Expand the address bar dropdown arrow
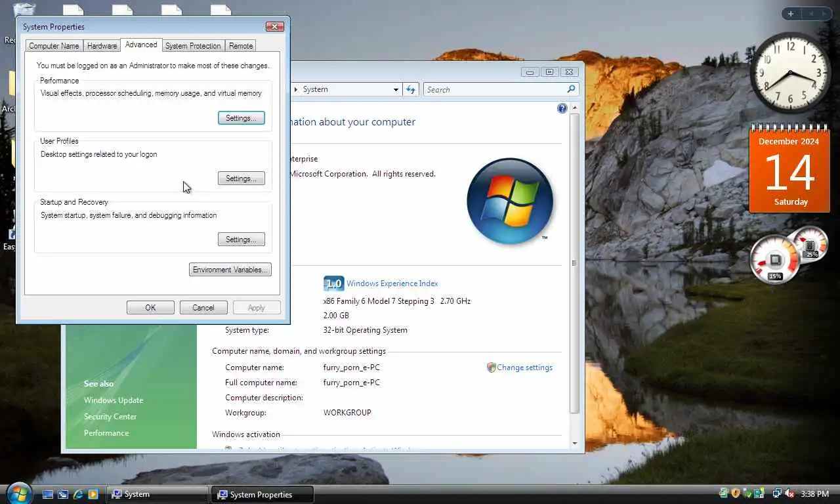 (396, 89)
